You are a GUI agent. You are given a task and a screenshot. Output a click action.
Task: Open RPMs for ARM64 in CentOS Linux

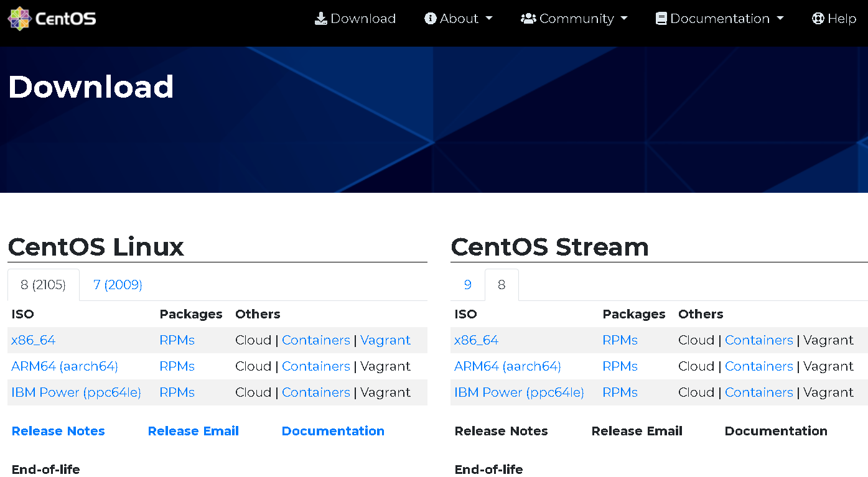coord(177,366)
